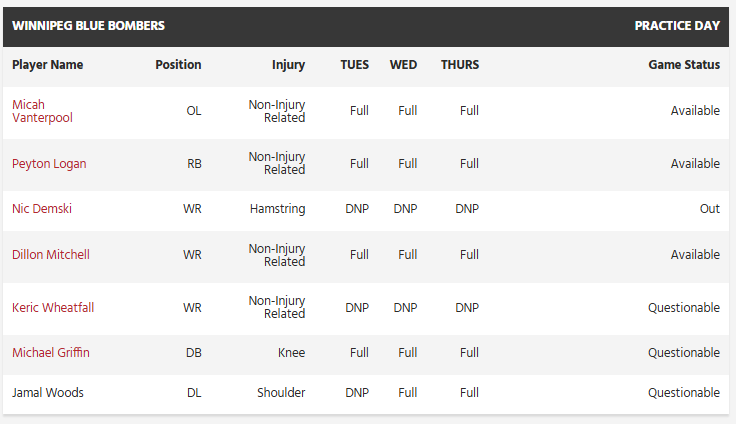Open Micah Vanterpool player link
736x424 pixels.
[42, 111]
